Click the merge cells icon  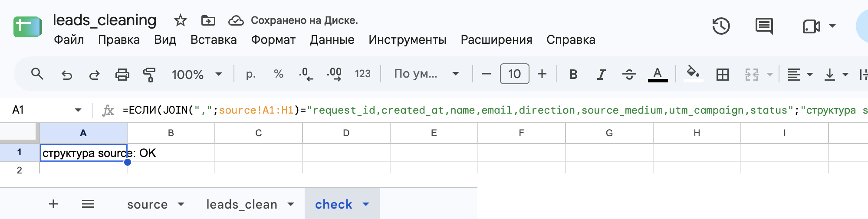click(x=751, y=75)
